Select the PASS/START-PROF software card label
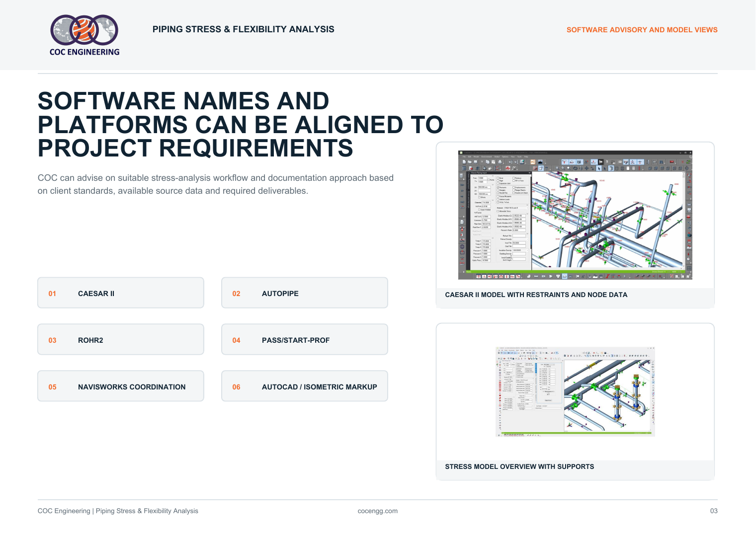Image resolution: width=756 pixels, height=534 pixels. tap(296, 340)
